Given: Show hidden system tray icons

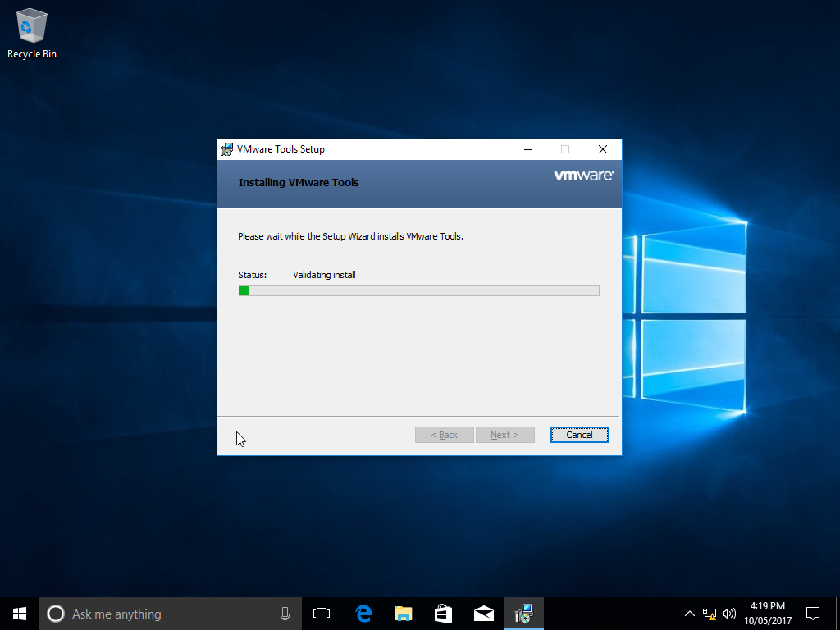Looking at the screenshot, I should coord(690,614).
